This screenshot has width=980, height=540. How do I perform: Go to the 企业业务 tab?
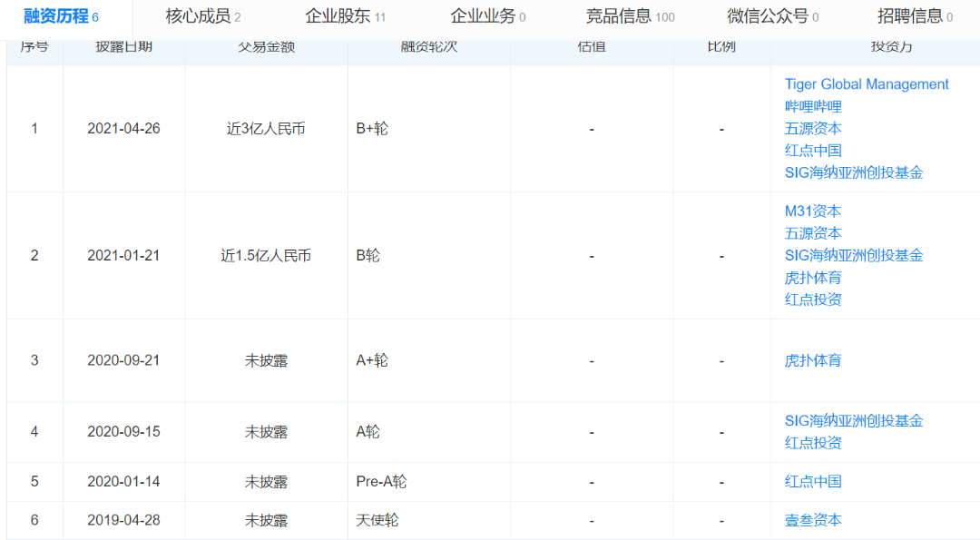[x=487, y=16]
